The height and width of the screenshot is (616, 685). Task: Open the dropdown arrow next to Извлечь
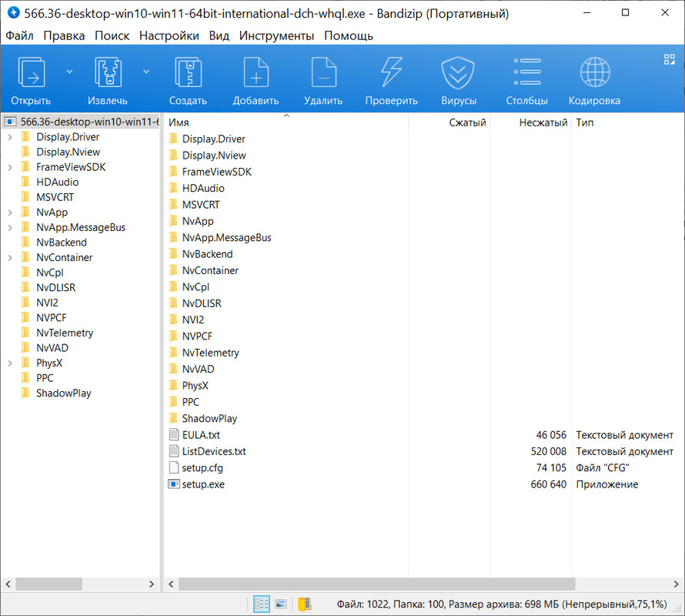tap(146, 72)
